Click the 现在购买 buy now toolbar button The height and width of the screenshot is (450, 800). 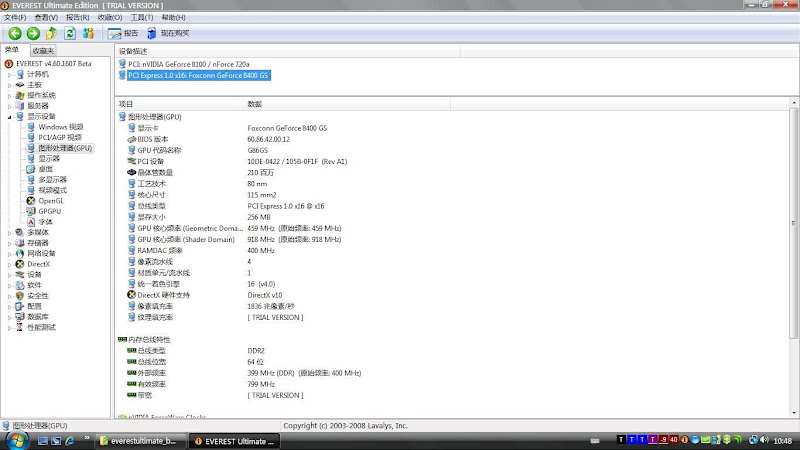point(168,33)
